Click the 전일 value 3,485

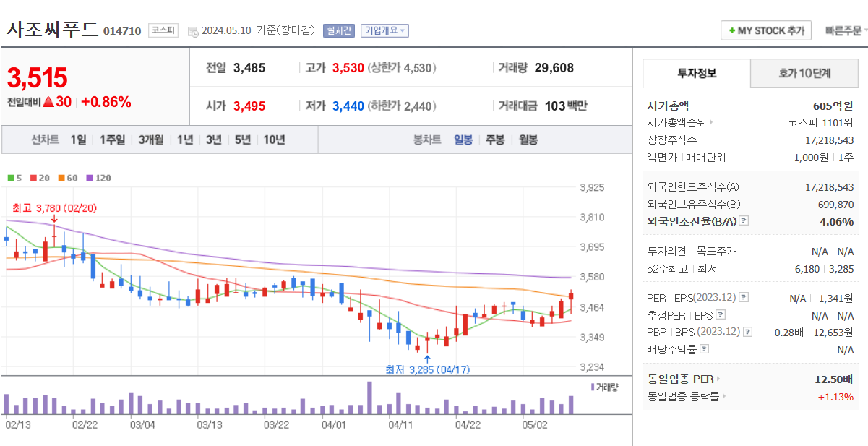[x=249, y=68]
